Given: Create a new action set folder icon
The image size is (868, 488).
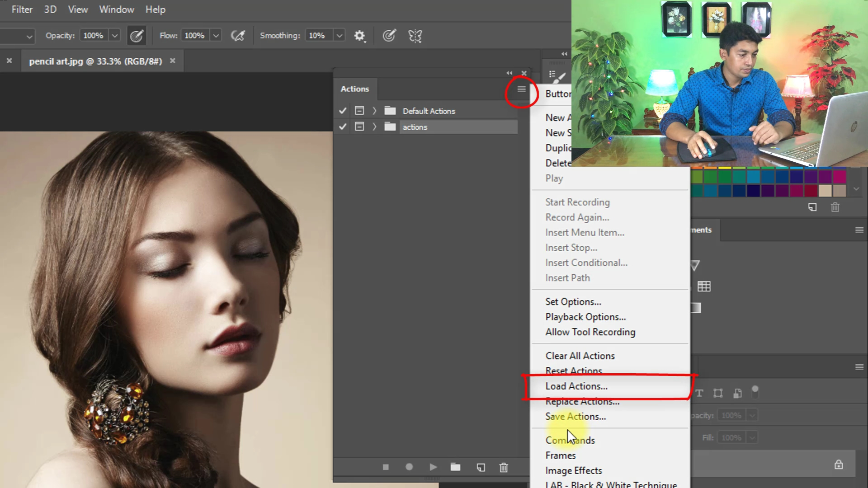Looking at the screenshot, I should pyautogui.click(x=455, y=467).
